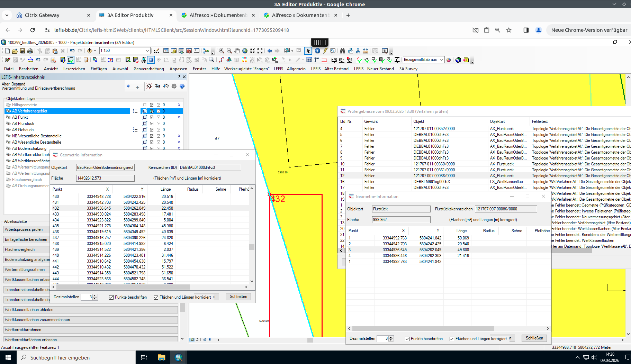Toggle Flächen und Längen korrigiert in Flurstück dialog
Screen dimensions: 631x364
(x=452, y=339)
